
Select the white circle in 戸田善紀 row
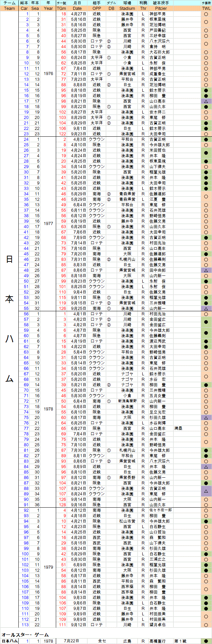point(206,30)
